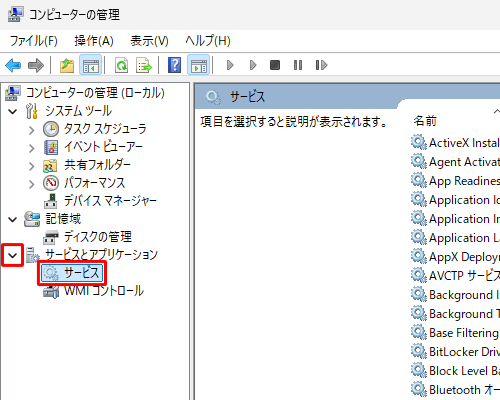Select デバイス マネージャー in the tree
Screen dimensions: 500x400
(x=110, y=201)
